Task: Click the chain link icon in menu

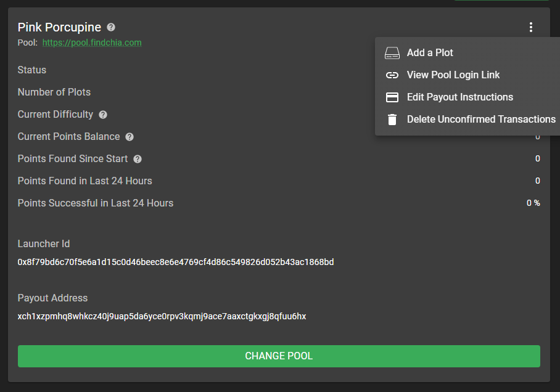Action: (x=392, y=75)
